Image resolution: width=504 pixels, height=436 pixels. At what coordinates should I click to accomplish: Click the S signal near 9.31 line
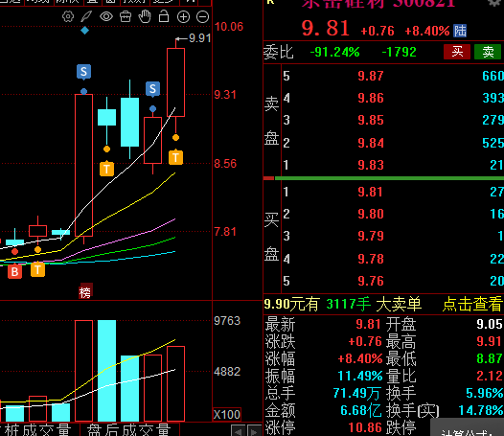pyautogui.click(x=152, y=89)
